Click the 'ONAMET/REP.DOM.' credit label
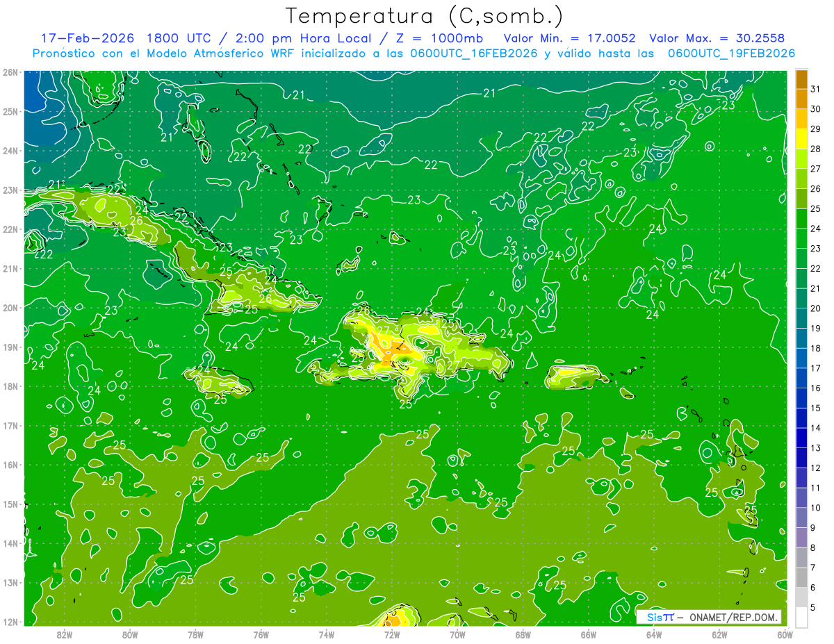Image resolution: width=834 pixels, height=644 pixels. pyautogui.click(x=733, y=617)
